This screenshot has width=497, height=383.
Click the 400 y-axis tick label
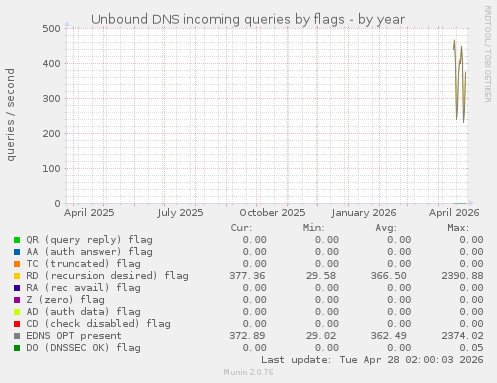(x=51, y=64)
